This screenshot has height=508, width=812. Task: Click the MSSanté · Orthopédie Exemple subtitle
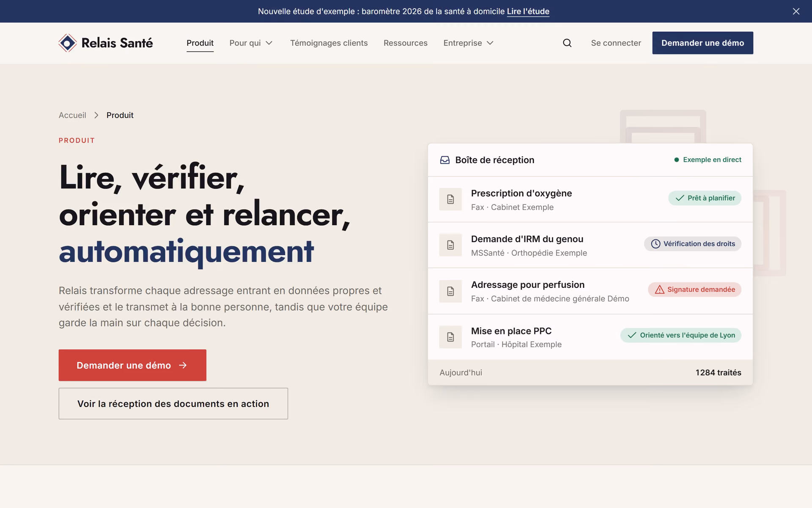coord(529,253)
